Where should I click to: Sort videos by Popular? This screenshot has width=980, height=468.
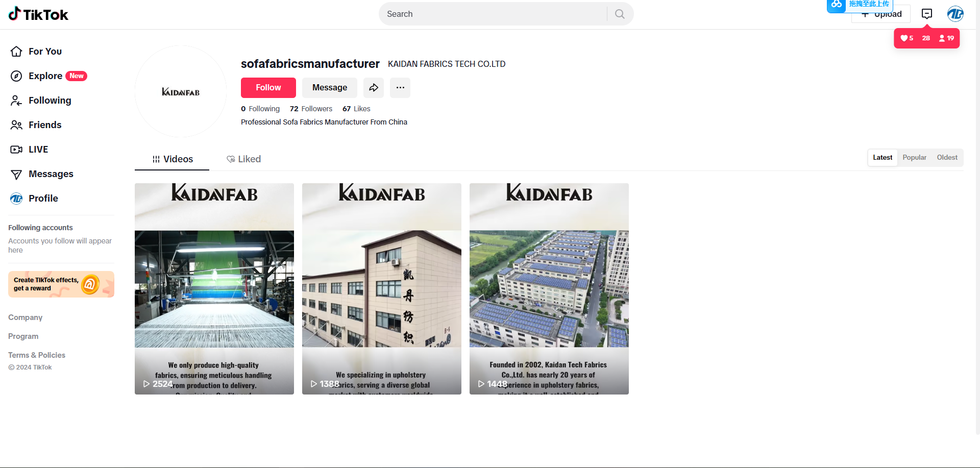point(914,158)
